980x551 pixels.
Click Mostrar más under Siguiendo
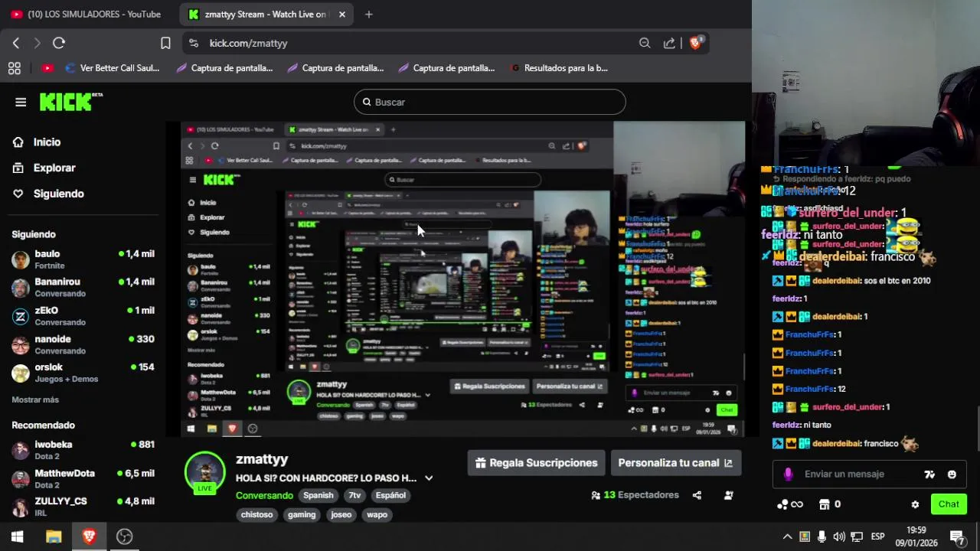[x=35, y=399]
